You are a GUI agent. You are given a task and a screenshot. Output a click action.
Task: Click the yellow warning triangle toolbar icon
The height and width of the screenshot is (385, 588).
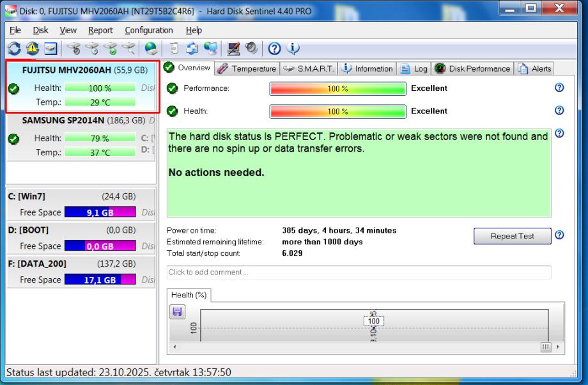[x=33, y=49]
